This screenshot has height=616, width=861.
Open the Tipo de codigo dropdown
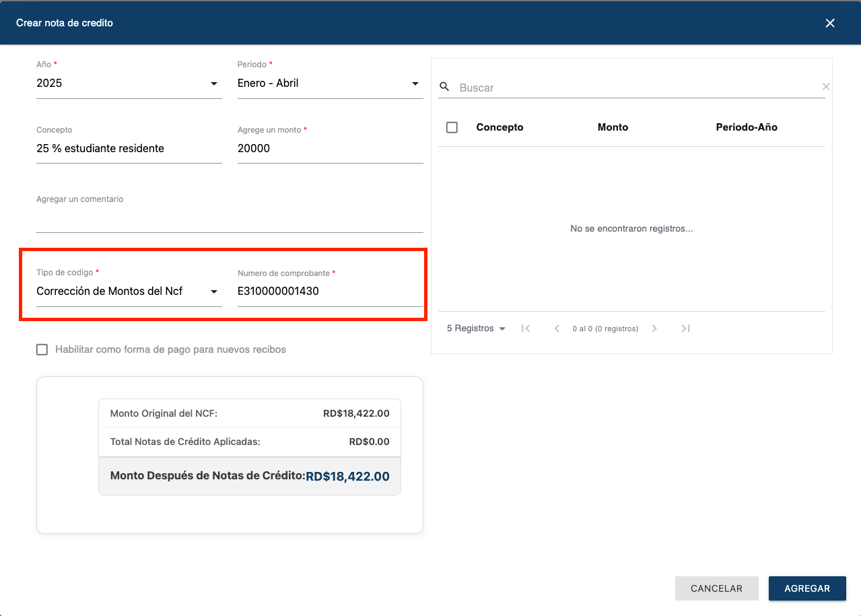tap(129, 292)
